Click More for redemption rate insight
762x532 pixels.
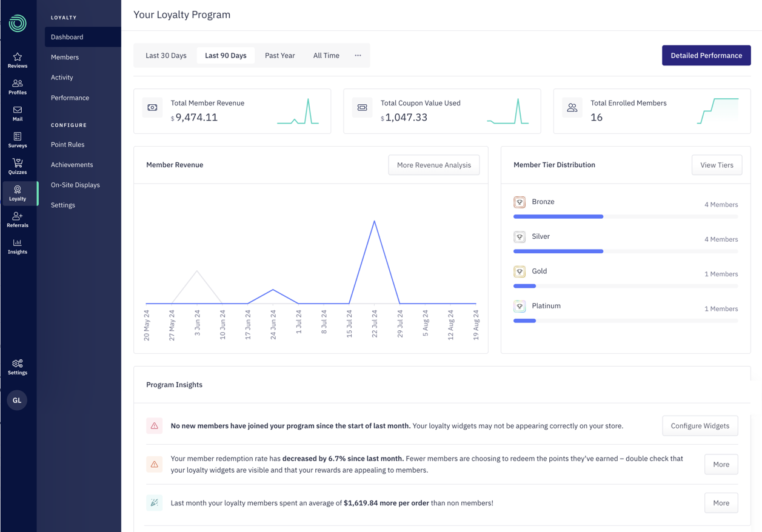(721, 464)
